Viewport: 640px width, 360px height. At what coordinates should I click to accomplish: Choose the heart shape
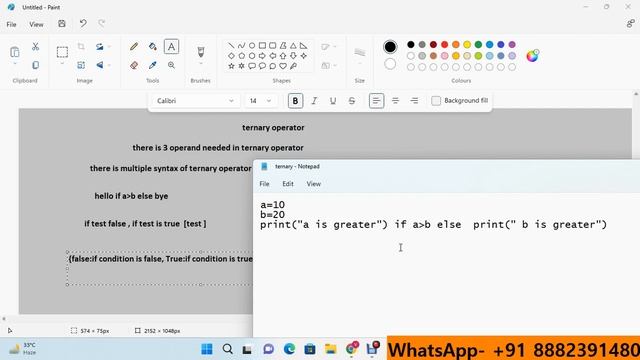click(282, 66)
